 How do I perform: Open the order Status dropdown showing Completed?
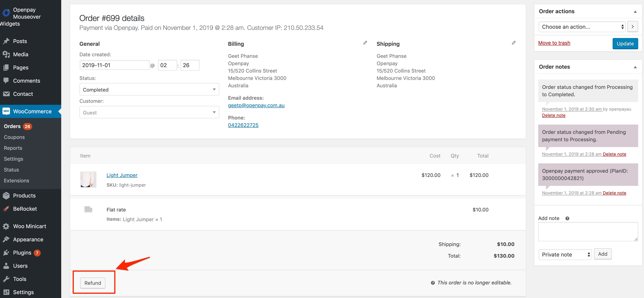[149, 89]
